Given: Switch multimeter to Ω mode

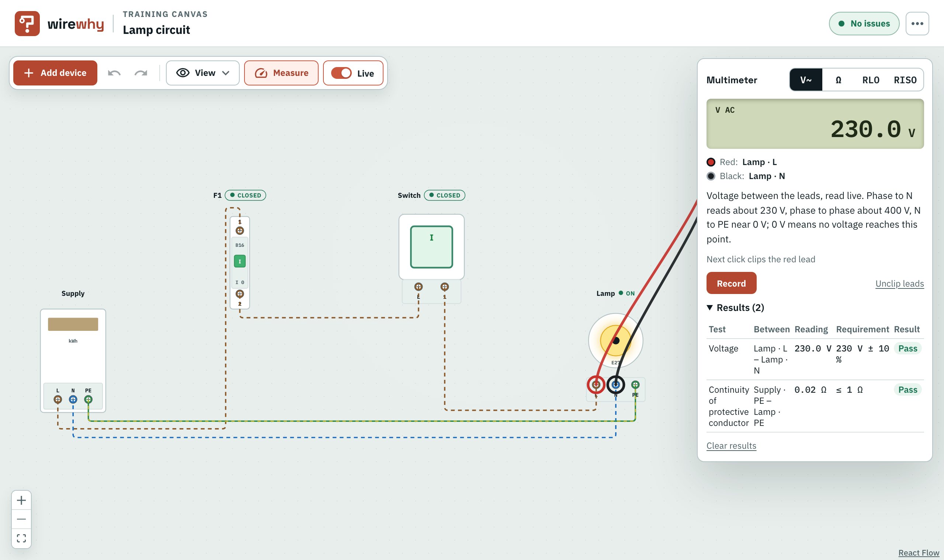Looking at the screenshot, I should pos(838,80).
